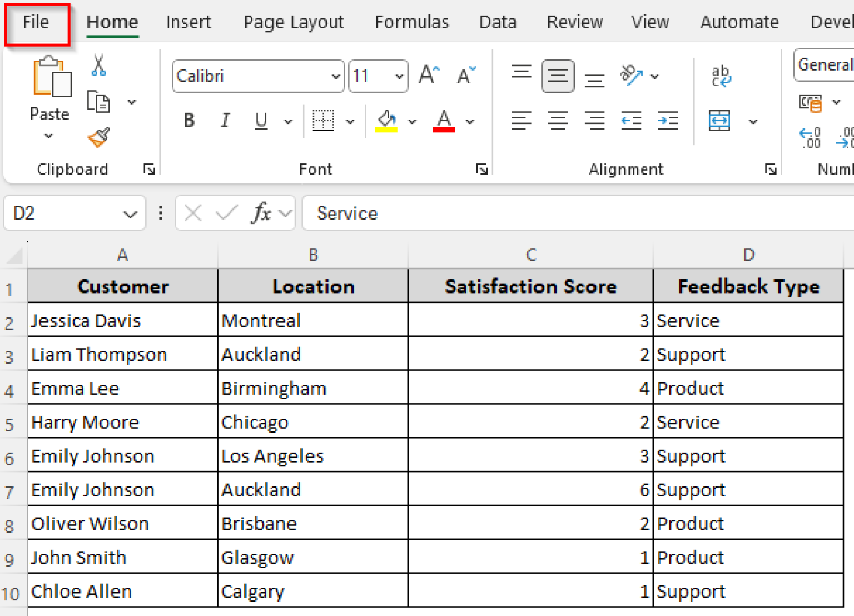Image resolution: width=854 pixels, height=616 pixels.
Task: Expand the Font Color dropdown
Action: pyautogui.click(x=470, y=120)
